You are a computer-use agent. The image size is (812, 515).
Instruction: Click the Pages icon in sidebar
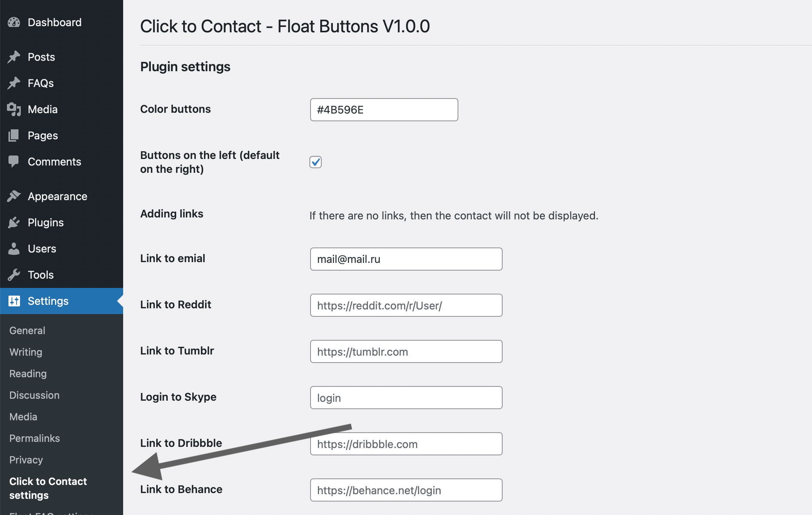(14, 135)
